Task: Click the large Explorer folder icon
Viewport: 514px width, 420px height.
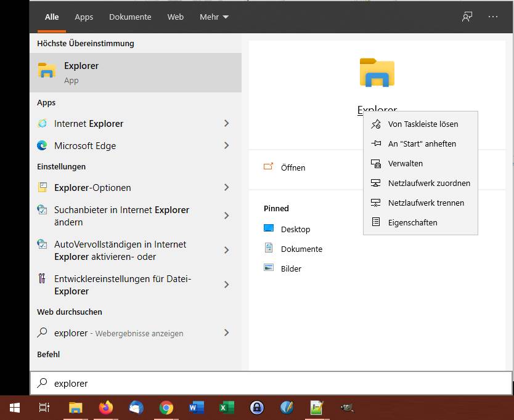Action: [377, 72]
